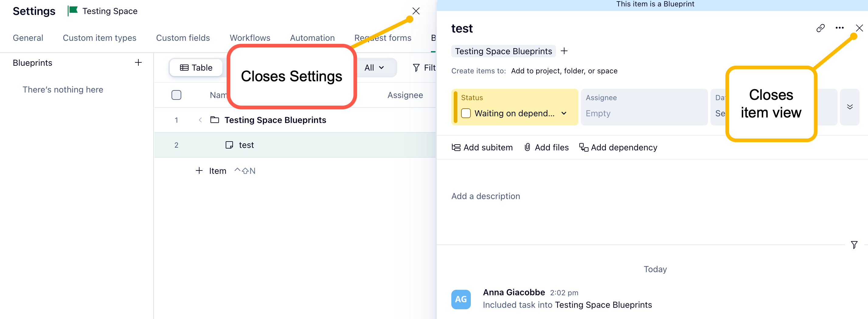Click Add dependency button
The image size is (868, 319).
click(x=618, y=147)
